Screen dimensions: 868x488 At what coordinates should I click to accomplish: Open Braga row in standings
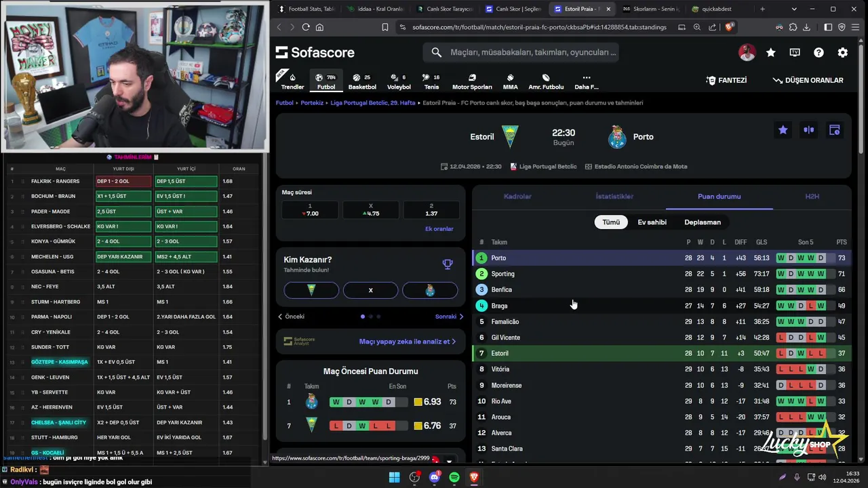pyautogui.click(x=661, y=306)
